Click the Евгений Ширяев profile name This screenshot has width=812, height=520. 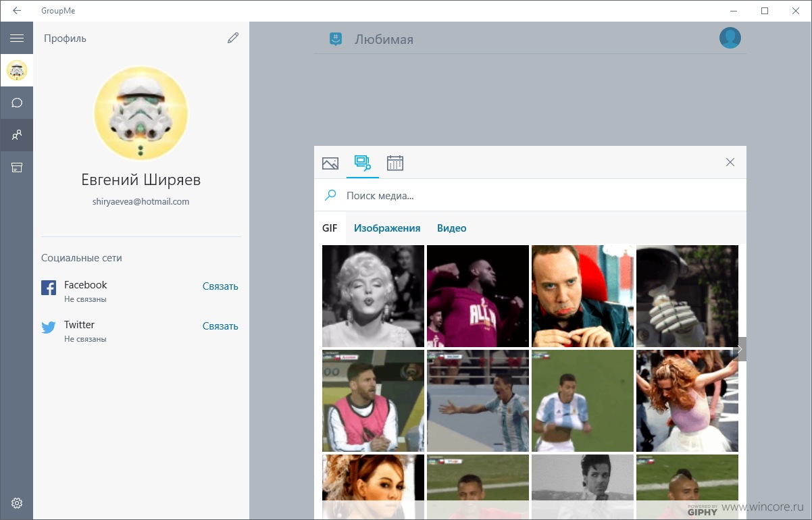[x=141, y=180]
